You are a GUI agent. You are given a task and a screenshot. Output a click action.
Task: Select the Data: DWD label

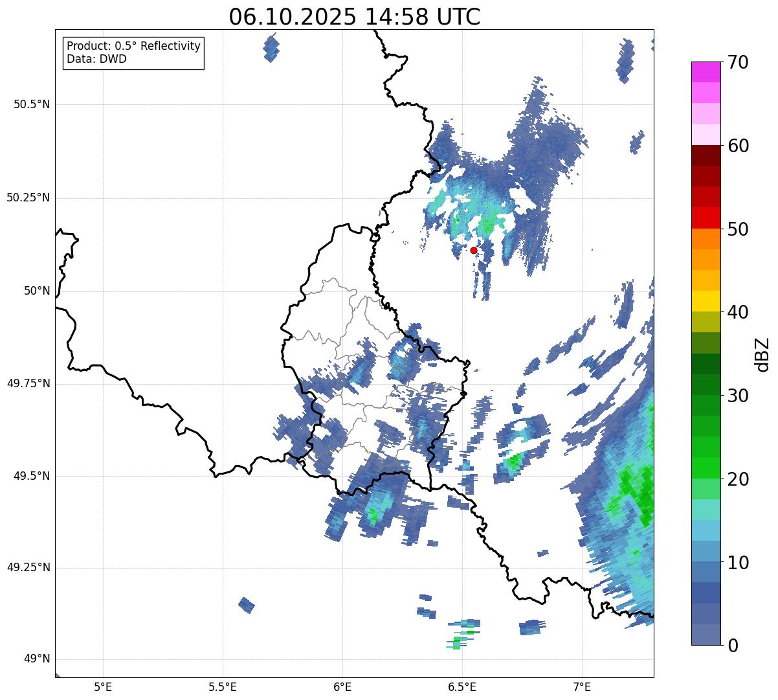pos(97,59)
